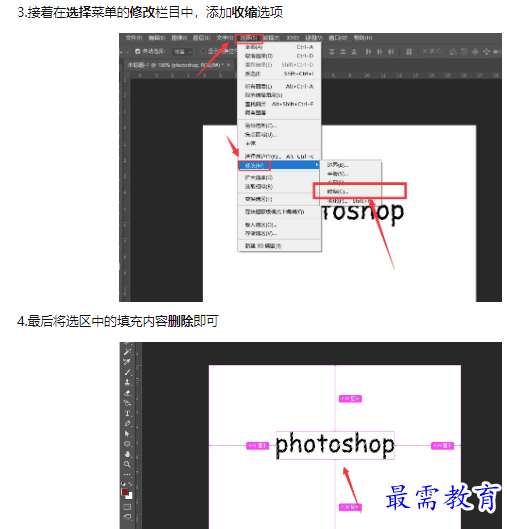The image size is (507, 529).
Task: Open the Help menu
Action: pos(363,38)
